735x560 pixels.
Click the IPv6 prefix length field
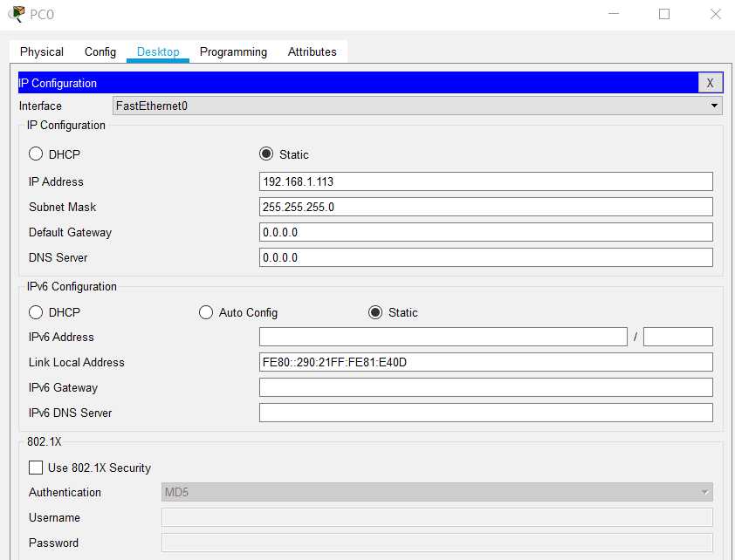click(x=677, y=337)
